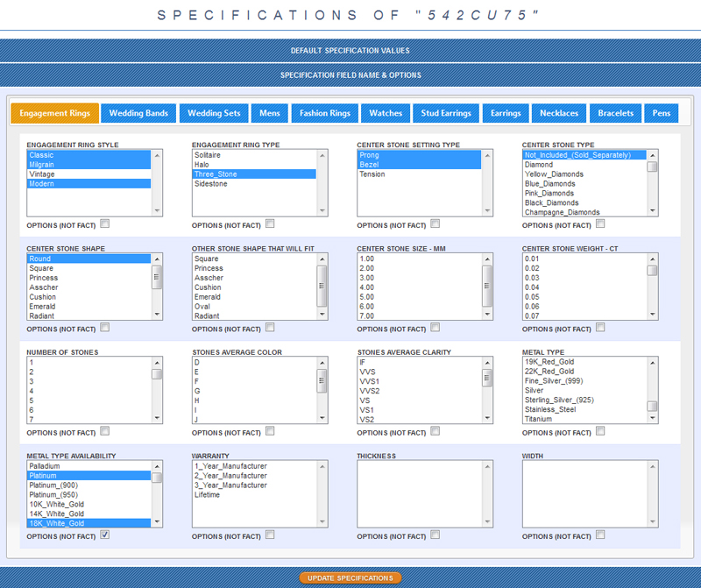The width and height of the screenshot is (701, 588).
Task: Expand the Default Specification Values bar
Action: pyautogui.click(x=350, y=51)
